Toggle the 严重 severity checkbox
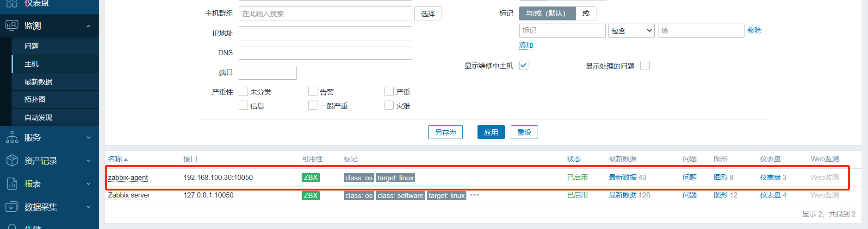Image resolution: width=868 pixels, height=229 pixels. click(389, 91)
